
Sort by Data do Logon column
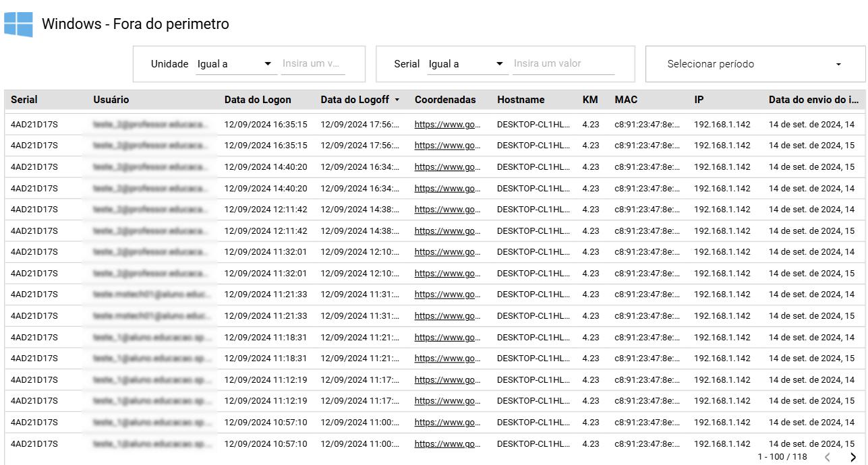[x=258, y=100]
